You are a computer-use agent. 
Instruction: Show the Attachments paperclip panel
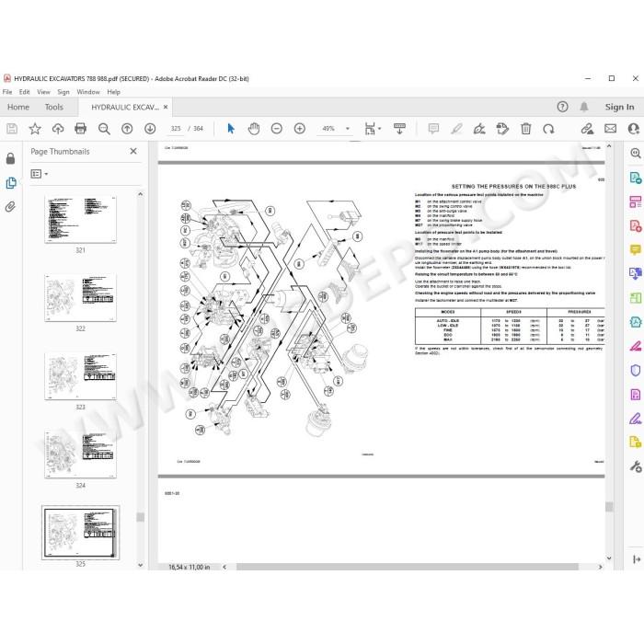(x=11, y=207)
